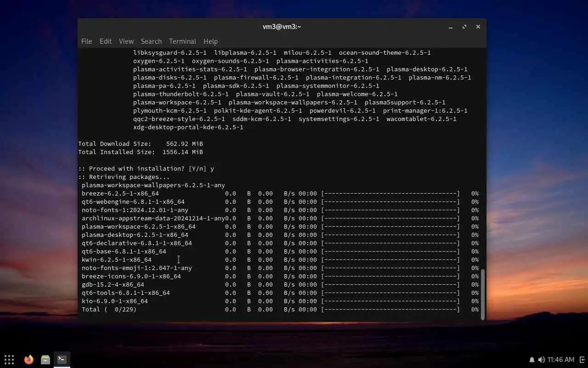The image size is (588, 368).
Task: Click the plasma-workspace-wallpapers-6.2.5-1-any line
Action: pyautogui.click(x=153, y=185)
